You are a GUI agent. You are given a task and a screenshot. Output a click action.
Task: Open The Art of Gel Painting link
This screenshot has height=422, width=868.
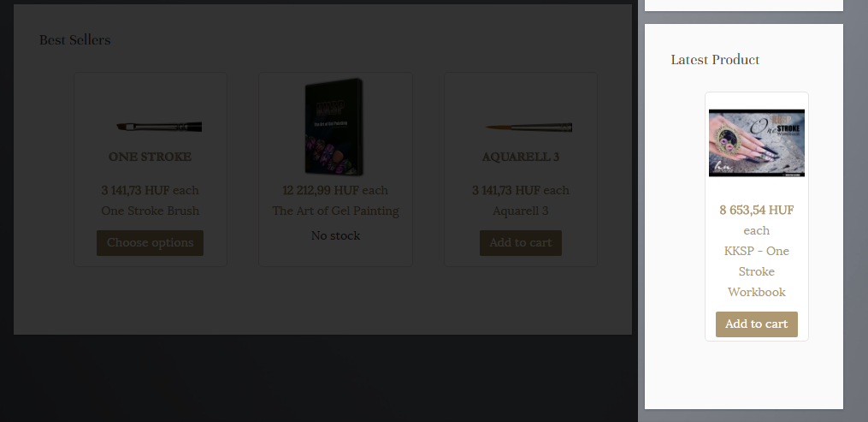[x=335, y=211]
